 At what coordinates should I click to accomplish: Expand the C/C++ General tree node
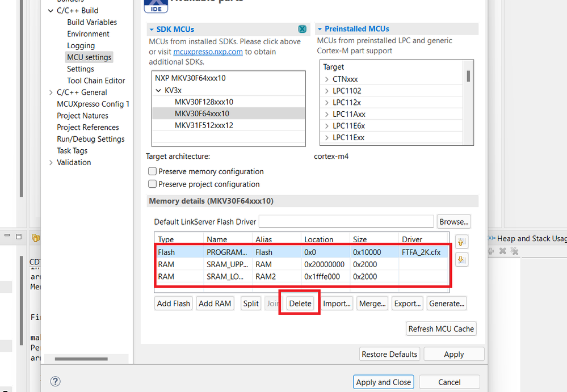coord(51,92)
